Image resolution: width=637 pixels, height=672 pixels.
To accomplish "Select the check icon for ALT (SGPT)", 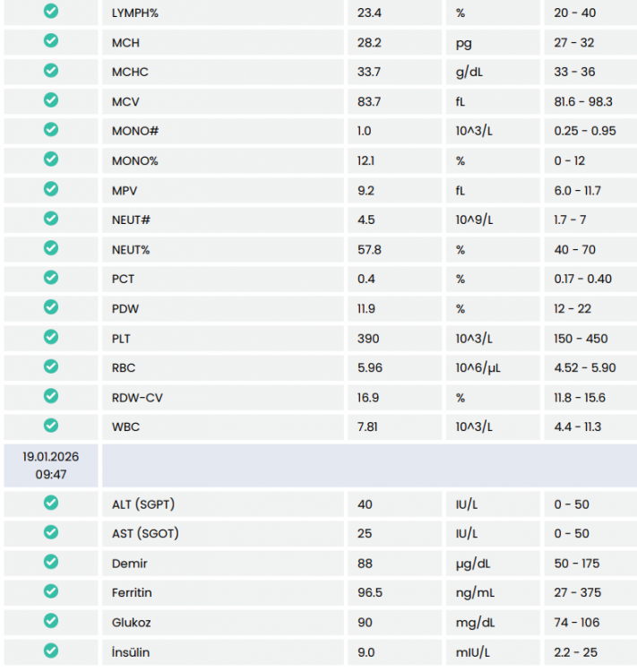I will click(51, 504).
